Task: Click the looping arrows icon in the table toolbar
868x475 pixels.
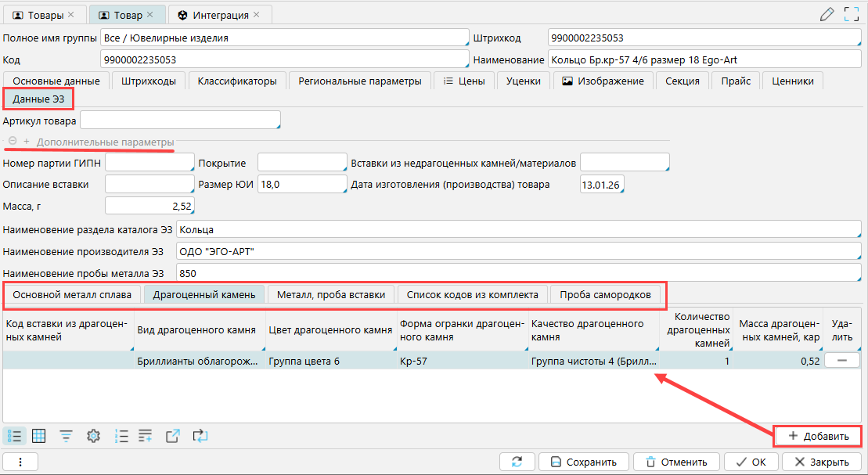Action: coord(200,436)
